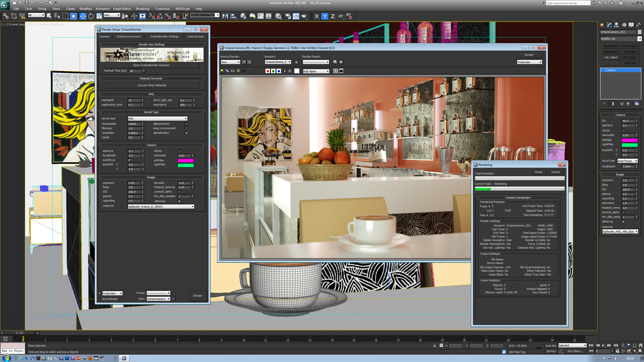Click the leftFilter swatch in command panel
Viewport: 644px width, 362px height.
point(630,140)
